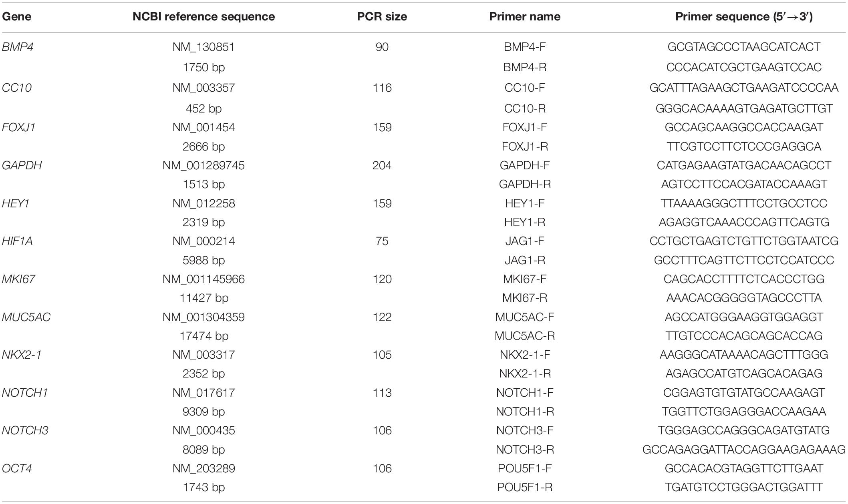Select the NOTCH1-F primer sequence
The width and height of the screenshot is (848, 504).
(x=743, y=393)
